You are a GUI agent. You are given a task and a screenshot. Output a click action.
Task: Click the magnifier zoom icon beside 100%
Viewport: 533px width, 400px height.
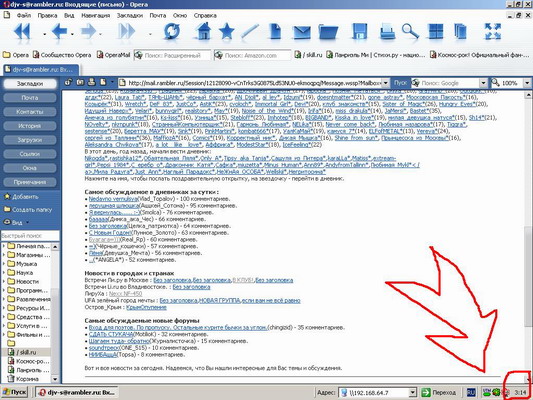coord(495,83)
